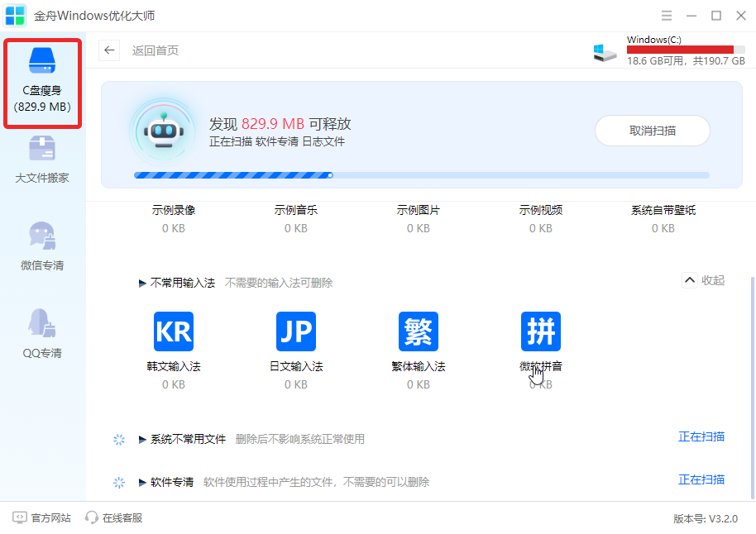
Task: Select the 示例视频 item
Action: (541, 219)
